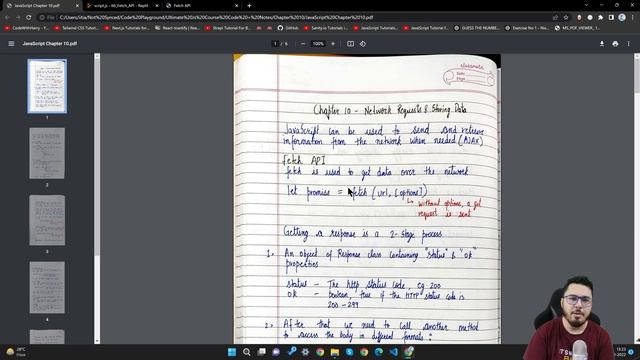Viewport: 640px width, 360px height.
Task: Zoom in the PDF with plus button
Action: pos(333,44)
